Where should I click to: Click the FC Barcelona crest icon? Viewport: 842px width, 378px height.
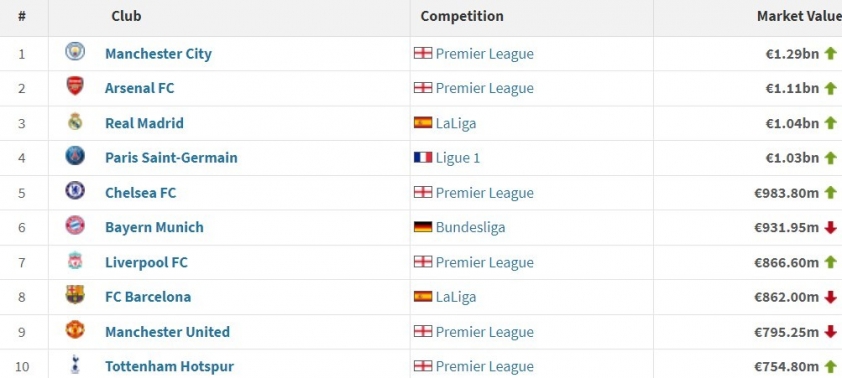pos(75,295)
